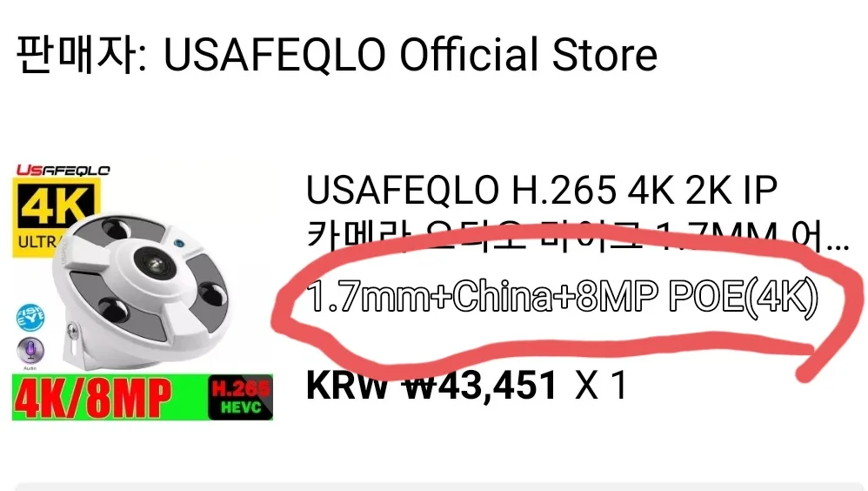Click the X 1 quantity indicator
868x491 pixels.
tap(600, 385)
